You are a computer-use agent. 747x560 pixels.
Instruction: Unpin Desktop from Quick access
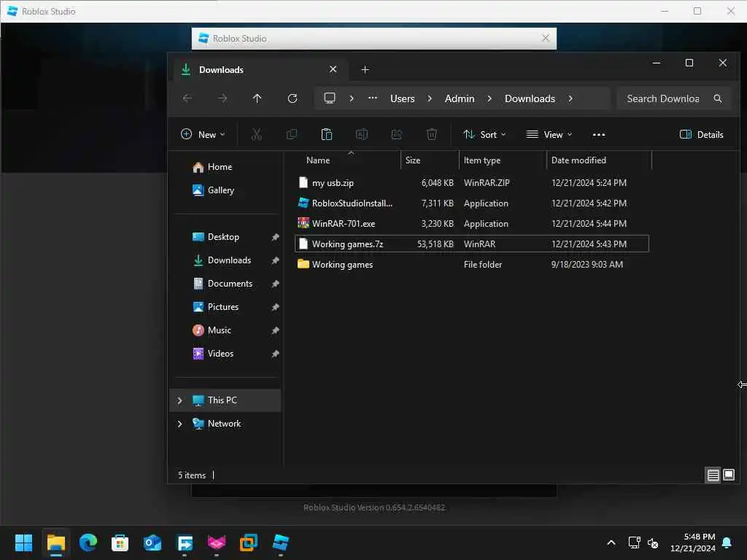[x=275, y=237]
